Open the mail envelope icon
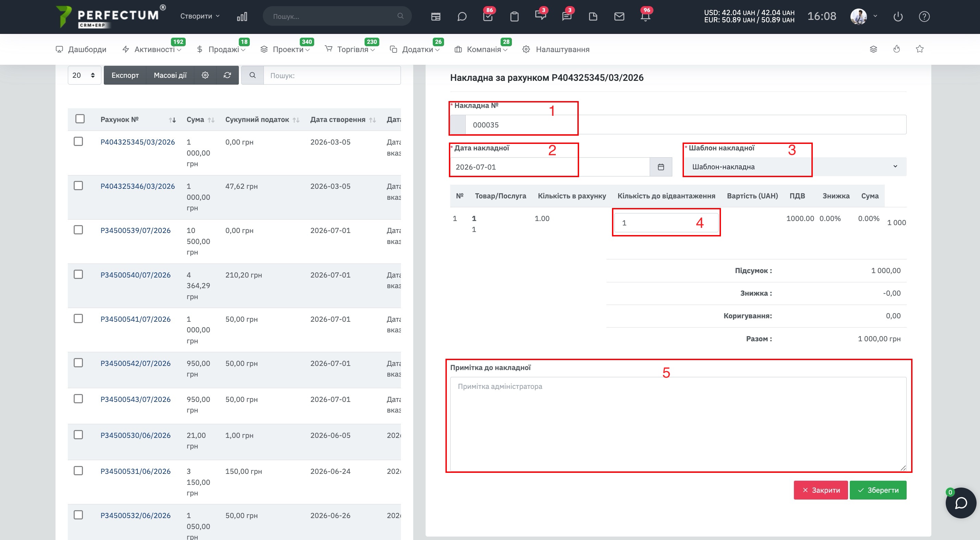 tap(619, 16)
